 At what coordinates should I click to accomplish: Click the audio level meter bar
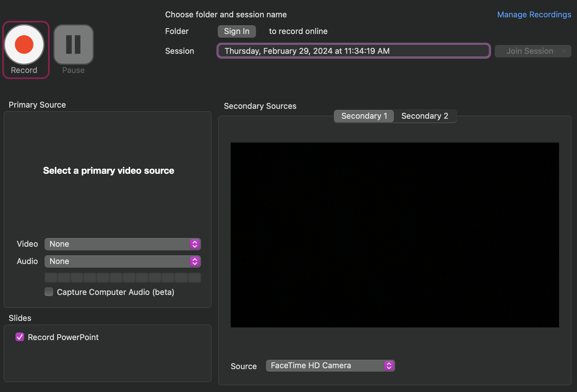click(x=122, y=278)
